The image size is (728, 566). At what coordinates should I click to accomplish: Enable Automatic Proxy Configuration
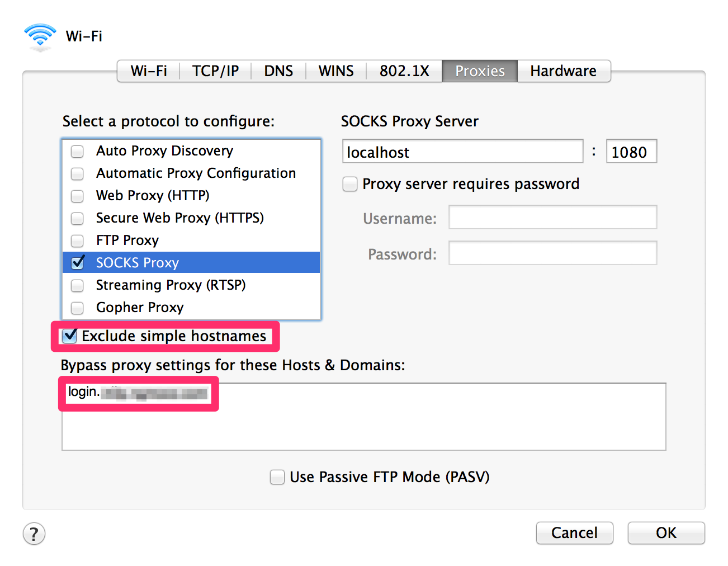click(77, 173)
